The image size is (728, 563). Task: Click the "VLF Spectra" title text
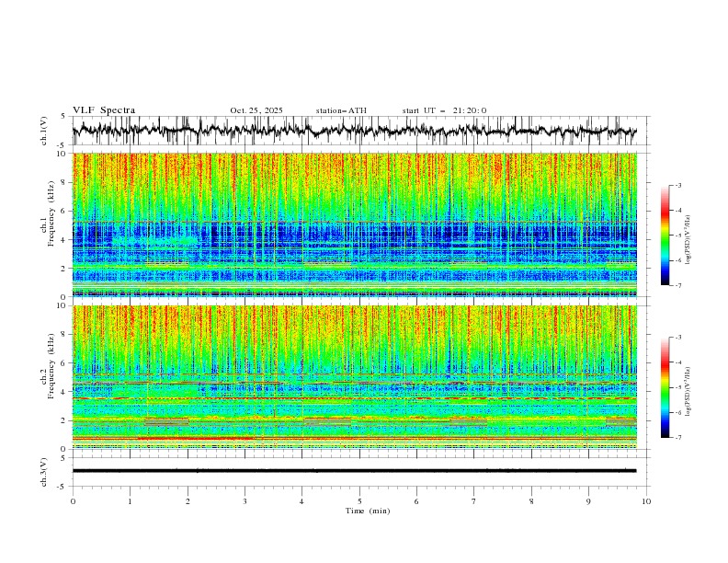(104, 110)
